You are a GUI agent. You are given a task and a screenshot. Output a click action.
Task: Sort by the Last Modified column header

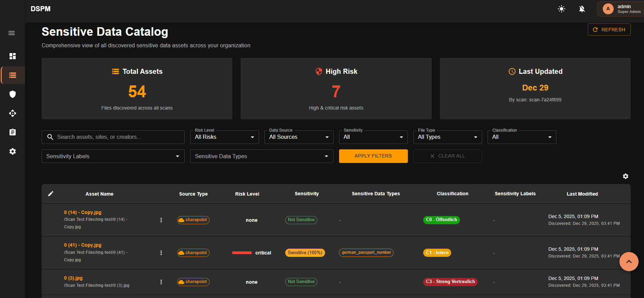(x=582, y=194)
